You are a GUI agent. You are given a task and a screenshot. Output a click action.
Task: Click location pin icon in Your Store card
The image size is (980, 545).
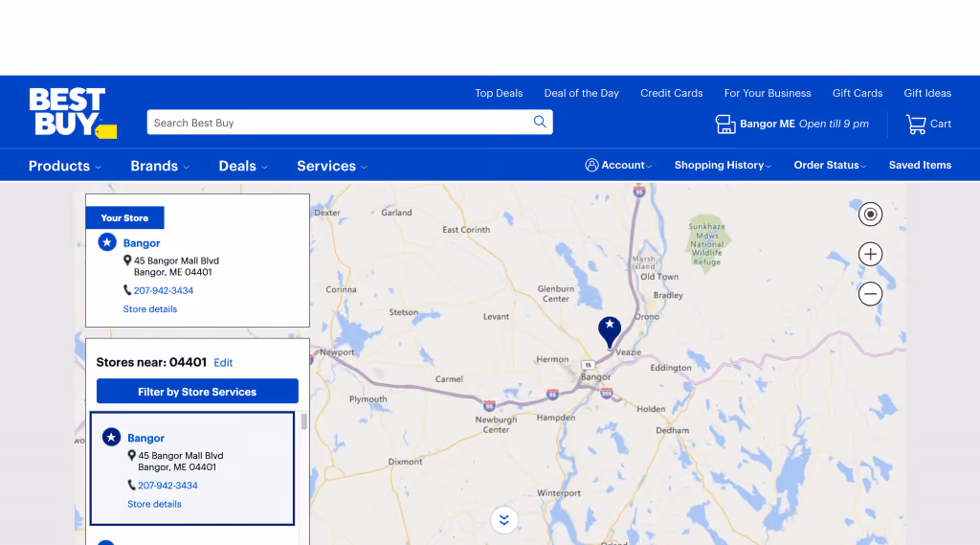point(127,261)
